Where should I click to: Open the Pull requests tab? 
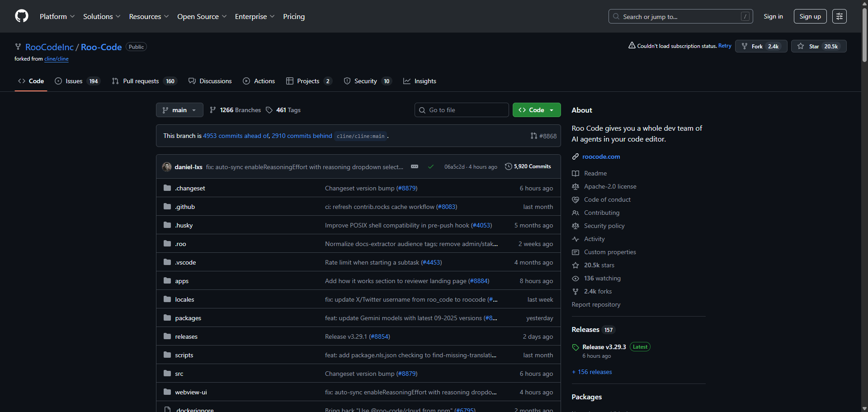(x=144, y=81)
